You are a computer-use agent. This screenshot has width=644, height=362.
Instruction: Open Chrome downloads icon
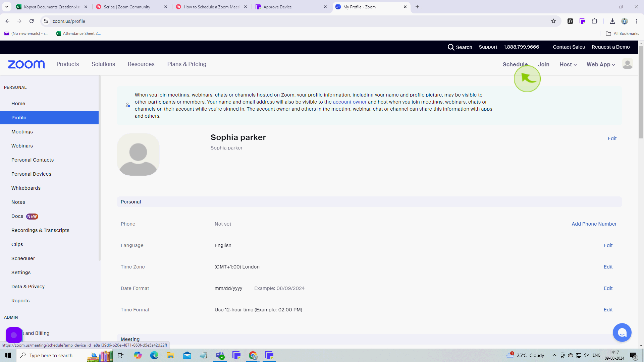click(612, 21)
